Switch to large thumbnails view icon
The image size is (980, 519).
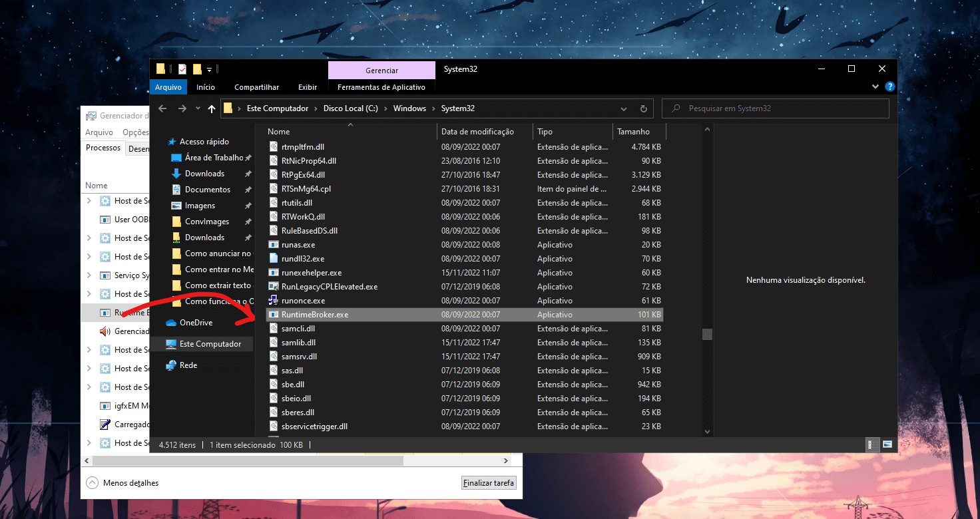[x=887, y=444]
